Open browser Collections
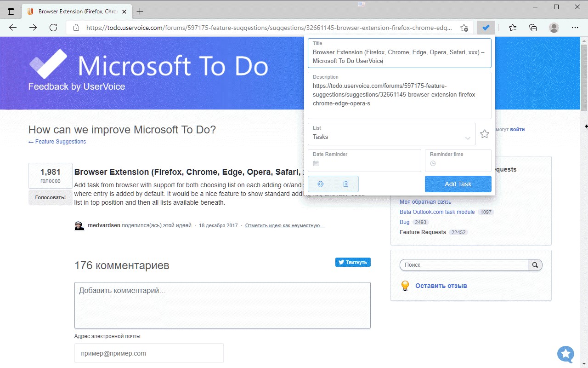Viewport: 588px width, 368px height. 533,28
